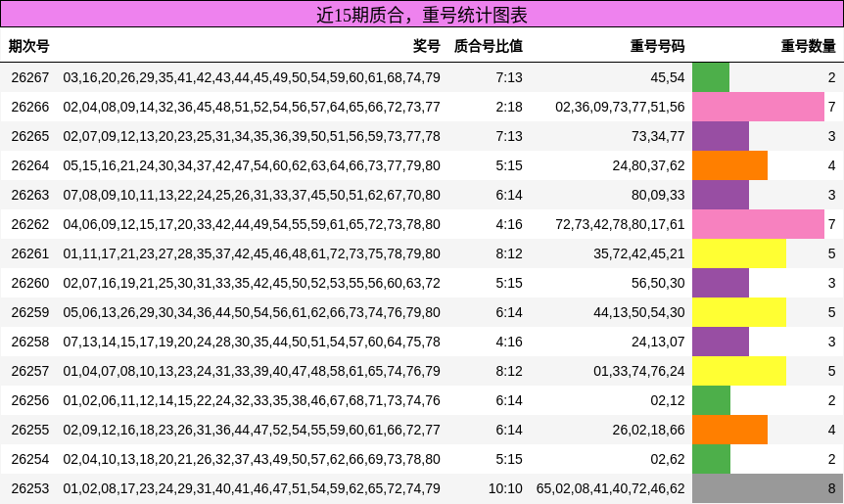Click repeat numbers 26,02,18,66
This screenshot has width=844, height=504.
coord(648,430)
